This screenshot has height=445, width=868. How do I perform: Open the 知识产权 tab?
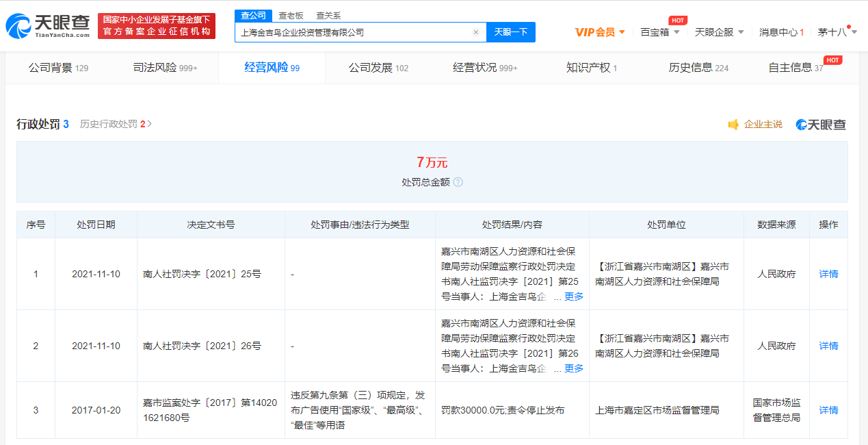[592, 68]
